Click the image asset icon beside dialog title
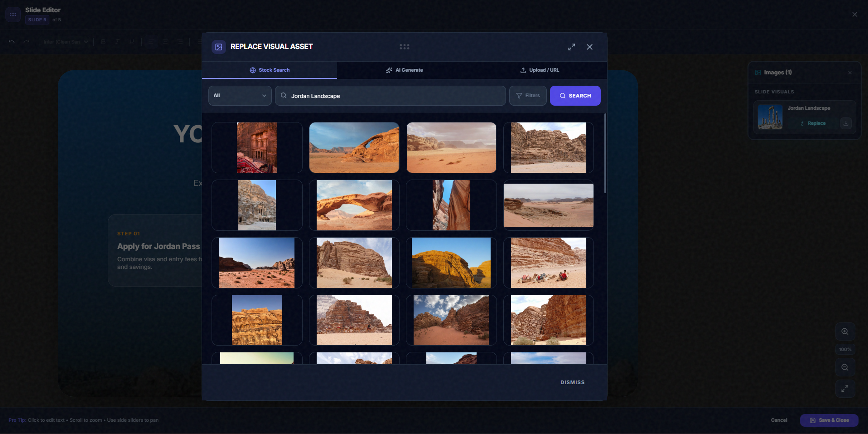 coord(219,47)
